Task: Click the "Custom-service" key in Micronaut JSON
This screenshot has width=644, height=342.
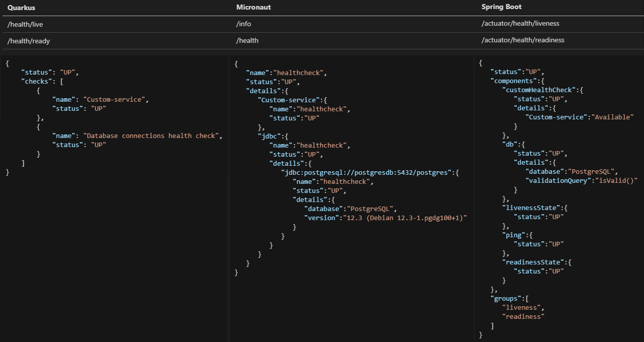Action: 288,100
